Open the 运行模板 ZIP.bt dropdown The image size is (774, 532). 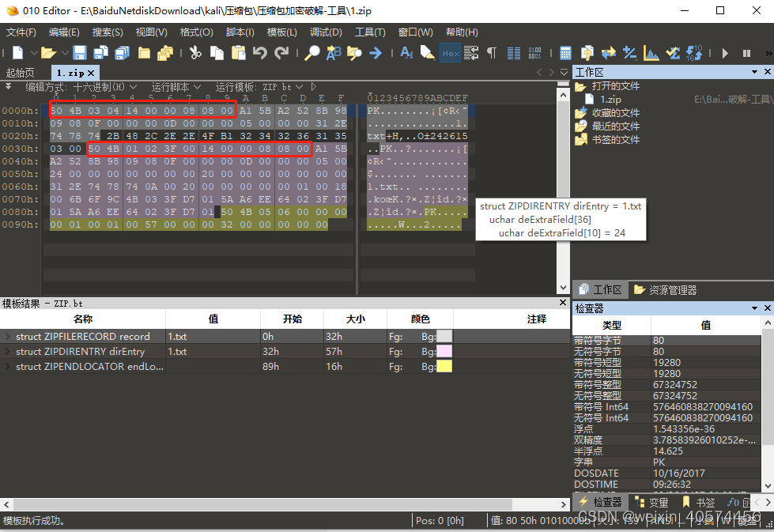pos(259,88)
